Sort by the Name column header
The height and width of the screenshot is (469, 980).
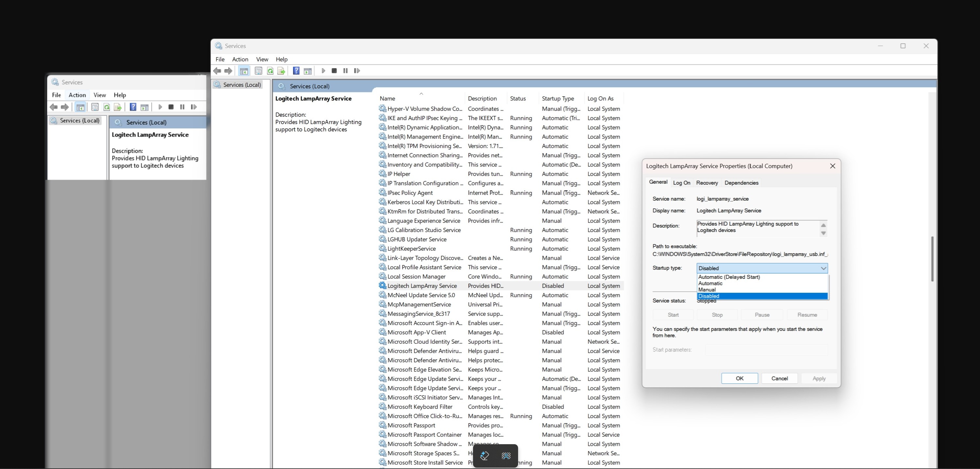click(x=421, y=99)
